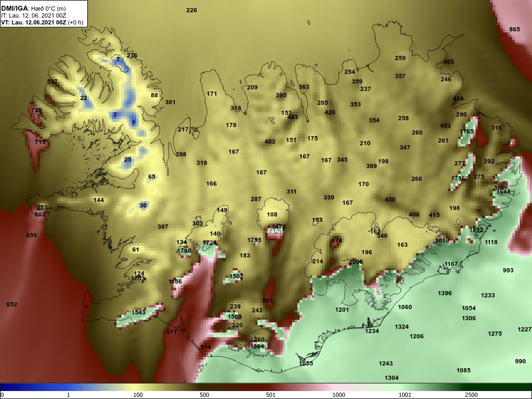Click the 501 label on the color scale
Screen dimensions: 532x399
coord(271,395)
